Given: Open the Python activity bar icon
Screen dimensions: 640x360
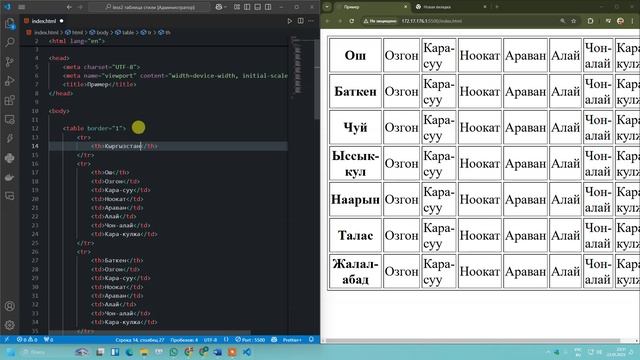Looking at the screenshot, I should click(9, 158).
